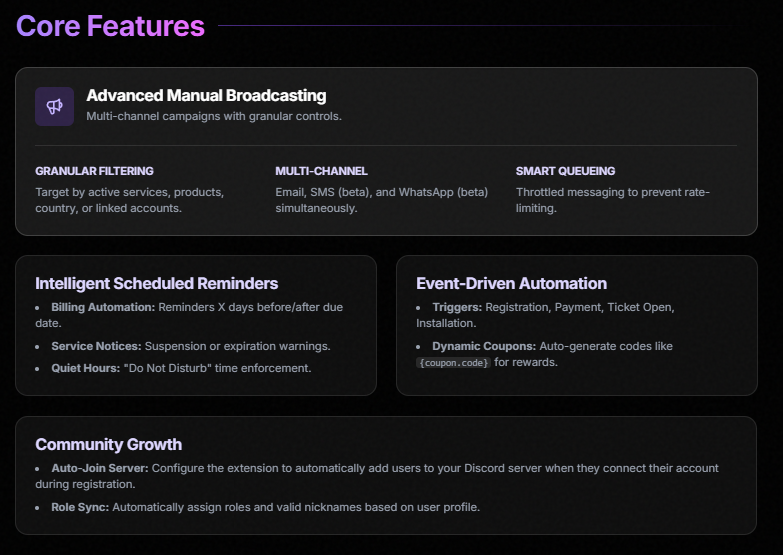The height and width of the screenshot is (555, 783).
Task: Click the SMART QUEUEING column heading
Action: tap(565, 171)
